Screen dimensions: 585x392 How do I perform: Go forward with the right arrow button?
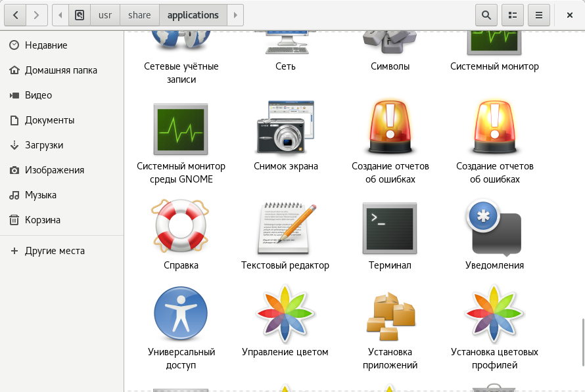click(37, 15)
